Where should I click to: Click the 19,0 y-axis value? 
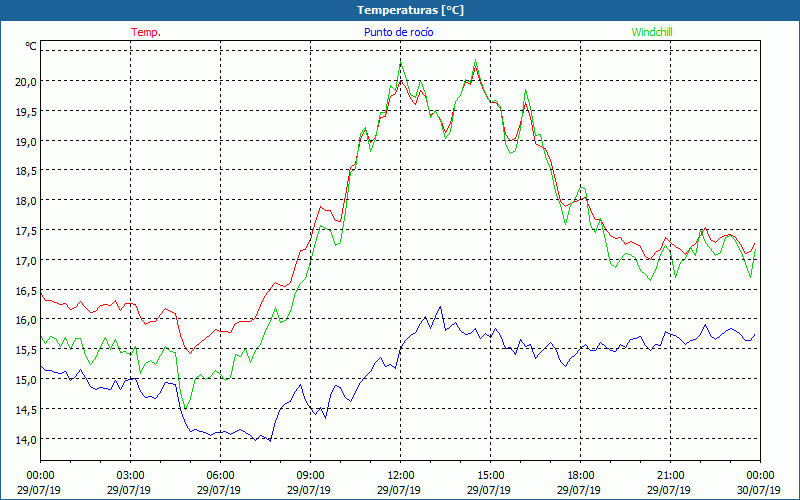point(26,141)
